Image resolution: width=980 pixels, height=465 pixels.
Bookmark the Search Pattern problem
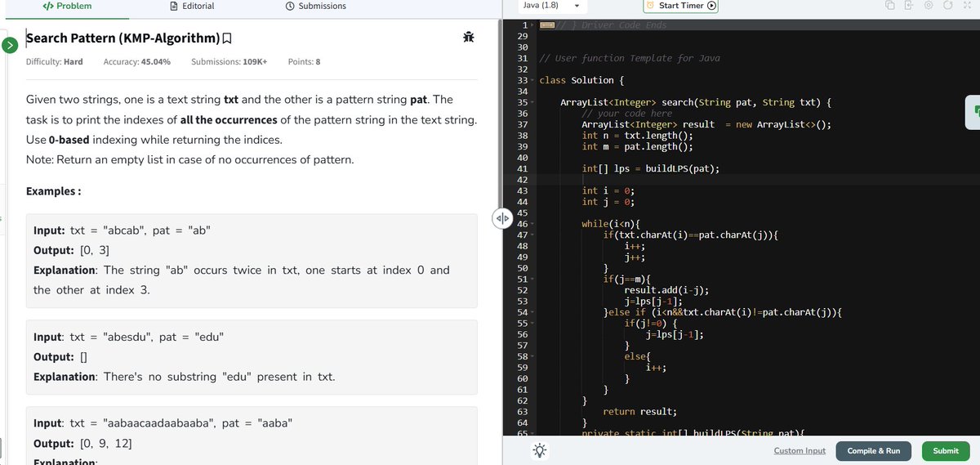tap(227, 38)
